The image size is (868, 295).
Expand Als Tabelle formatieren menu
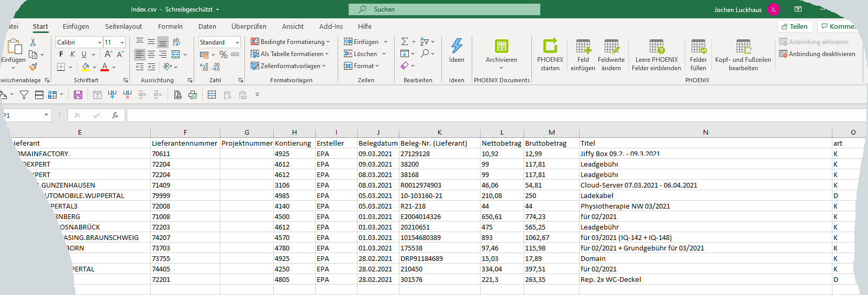pos(290,54)
